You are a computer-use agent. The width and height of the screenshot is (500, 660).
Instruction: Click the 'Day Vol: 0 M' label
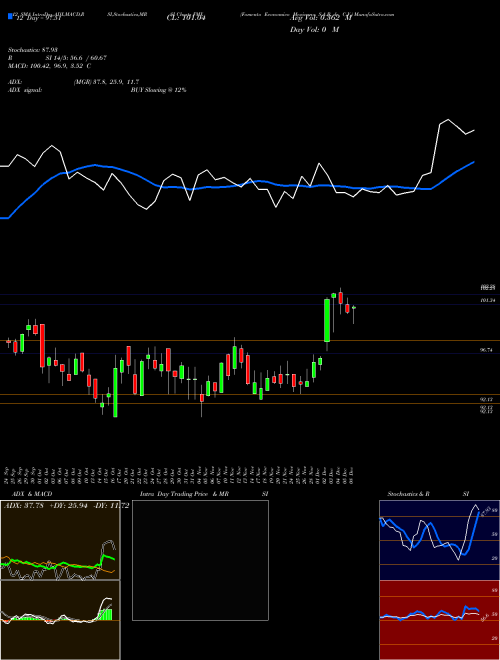(x=314, y=30)
